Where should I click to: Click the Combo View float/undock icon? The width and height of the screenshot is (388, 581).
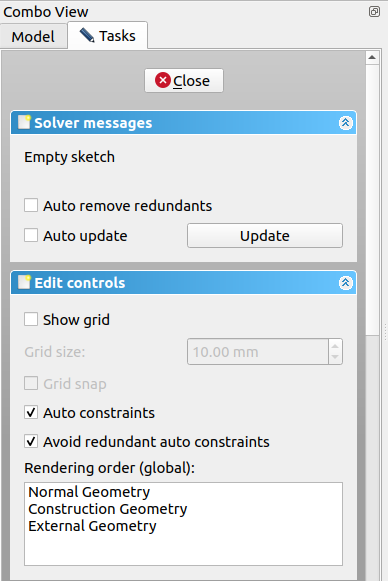(x=374, y=11)
